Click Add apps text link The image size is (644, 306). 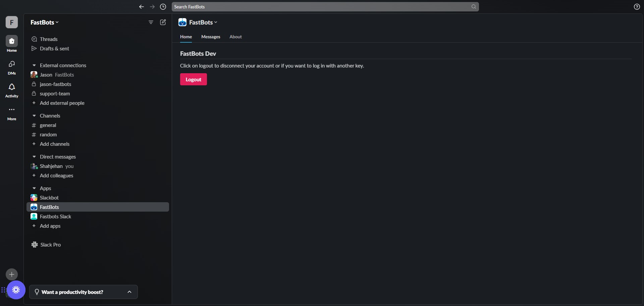pyautogui.click(x=50, y=226)
